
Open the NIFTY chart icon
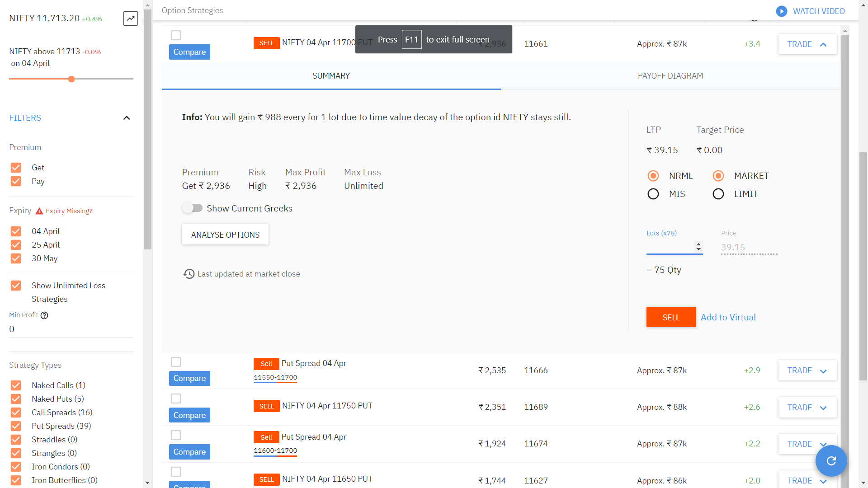tap(131, 19)
